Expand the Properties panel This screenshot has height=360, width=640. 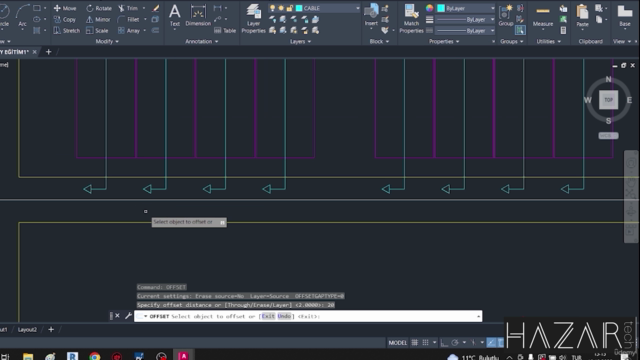point(444,41)
